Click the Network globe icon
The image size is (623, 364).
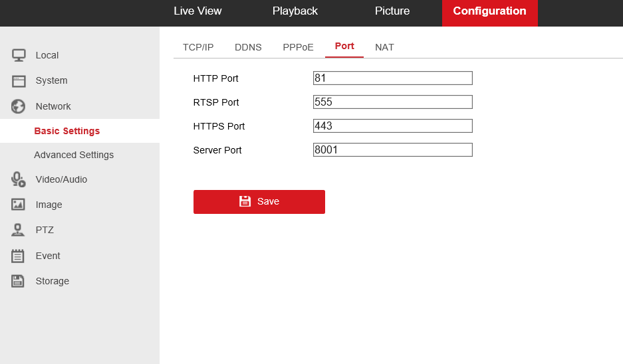click(x=19, y=106)
